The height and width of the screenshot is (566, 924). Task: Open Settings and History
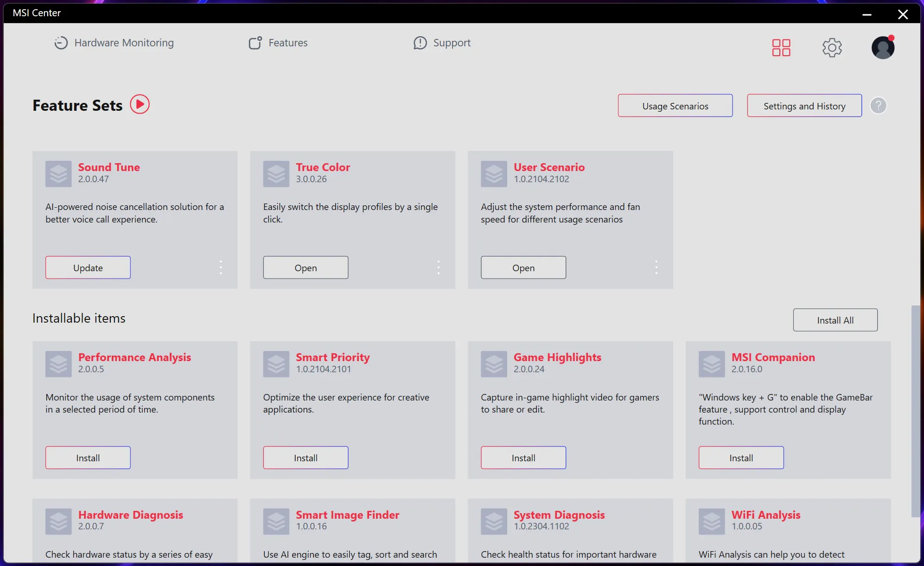pyautogui.click(x=804, y=106)
